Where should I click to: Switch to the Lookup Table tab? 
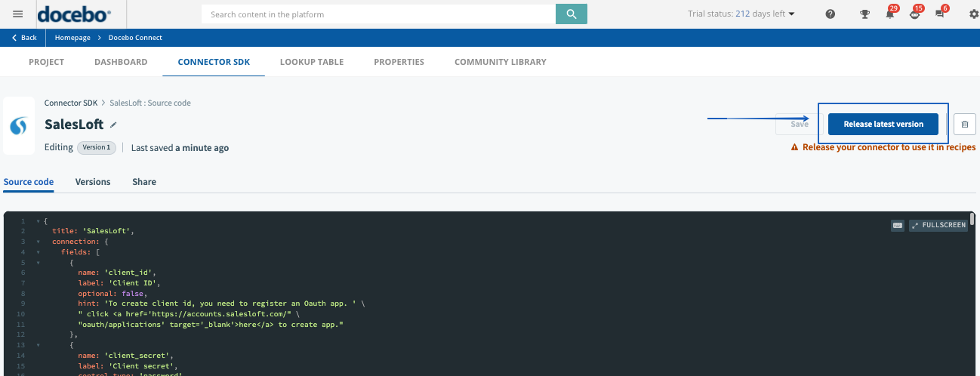tap(311, 62)
